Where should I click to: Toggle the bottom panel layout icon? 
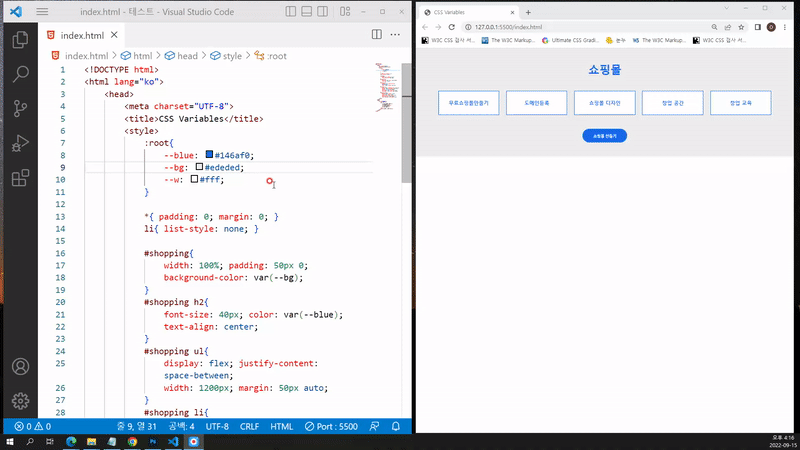coord(307,11)
